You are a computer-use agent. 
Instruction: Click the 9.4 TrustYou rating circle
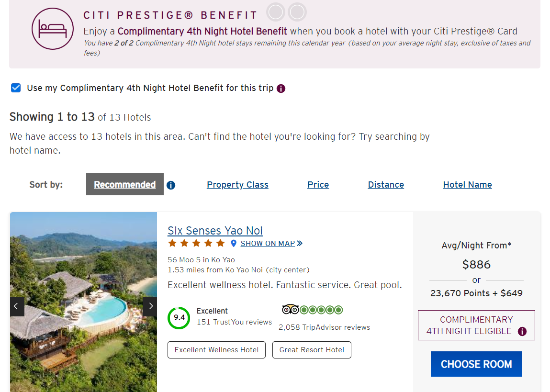[179, 317]
